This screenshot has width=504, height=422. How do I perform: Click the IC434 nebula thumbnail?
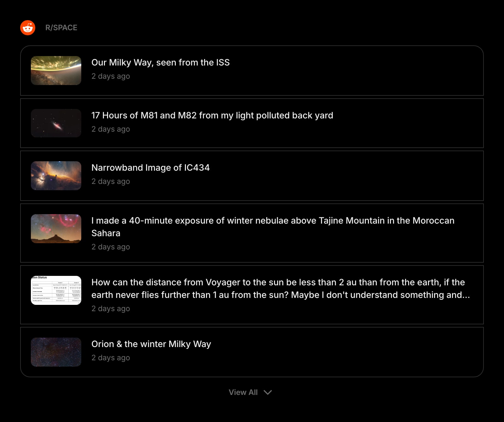[x=56, y=175]
